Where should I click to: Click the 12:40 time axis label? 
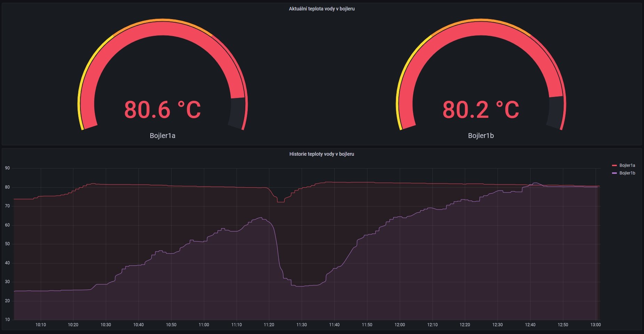(x=530, y=325)
